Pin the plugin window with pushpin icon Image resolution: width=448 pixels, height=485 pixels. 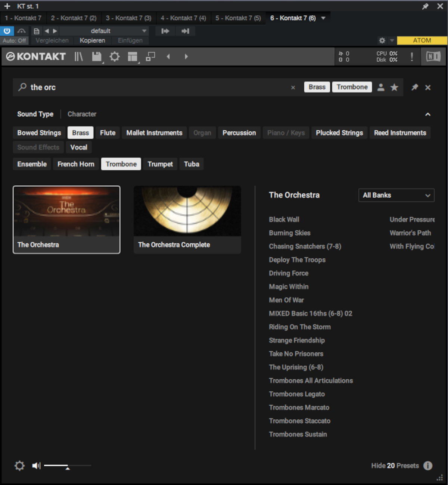point(425,6)
